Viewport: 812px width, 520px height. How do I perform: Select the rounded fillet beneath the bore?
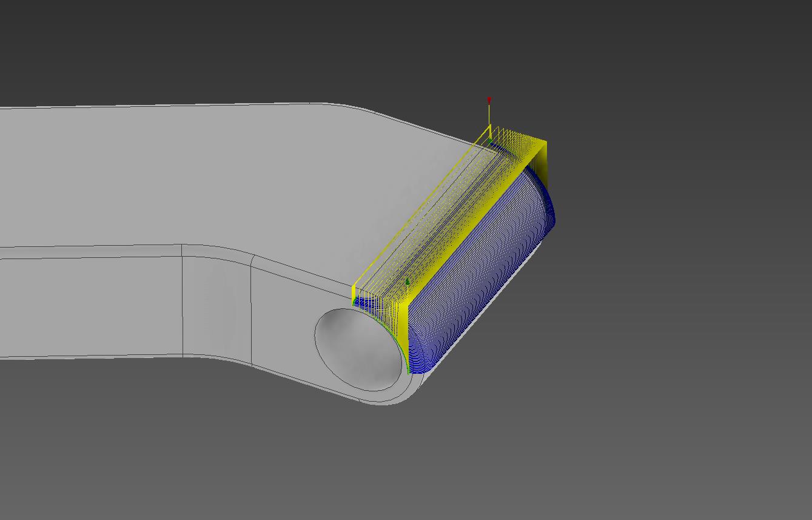pos(388,399)
